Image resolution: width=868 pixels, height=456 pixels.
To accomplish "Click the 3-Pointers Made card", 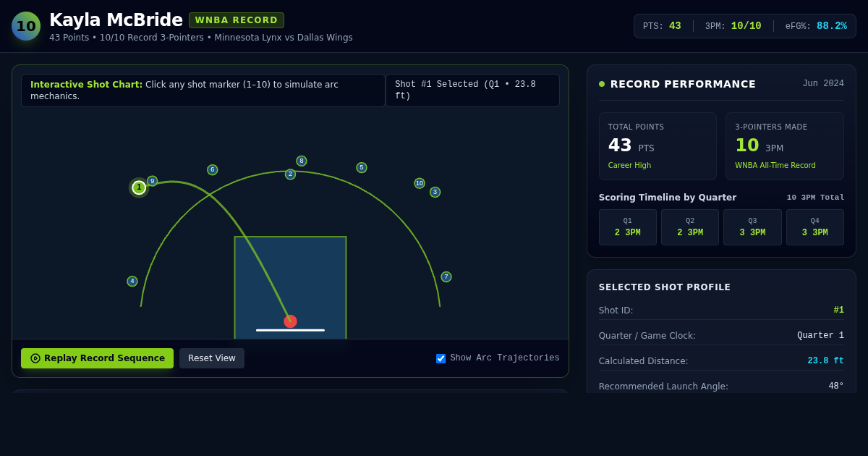I will (785, 146).
